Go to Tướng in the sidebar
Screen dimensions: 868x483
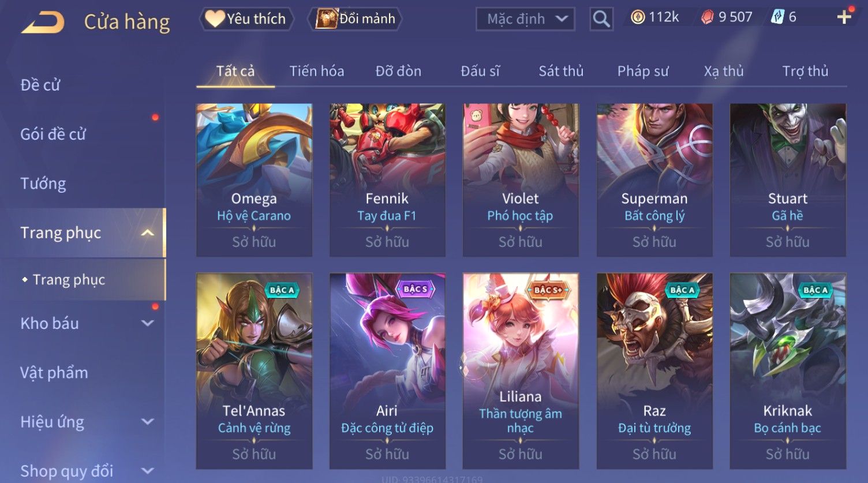[x=43, y=184]
